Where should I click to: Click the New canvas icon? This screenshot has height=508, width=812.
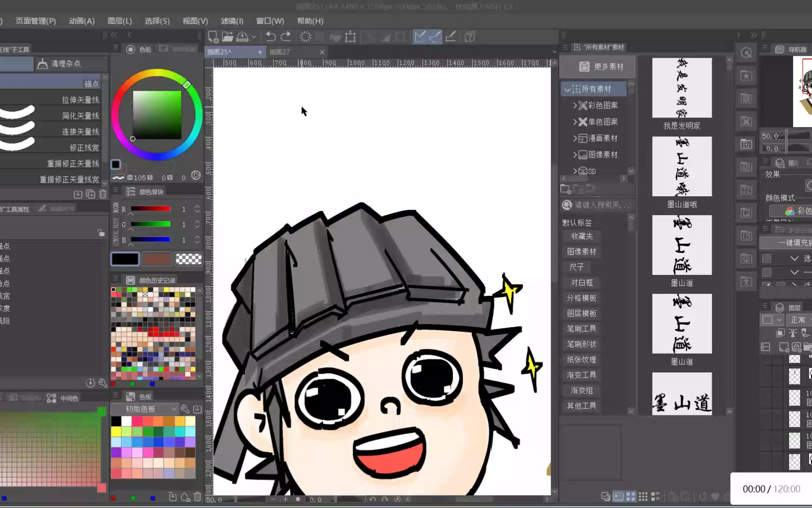[212, 37]
